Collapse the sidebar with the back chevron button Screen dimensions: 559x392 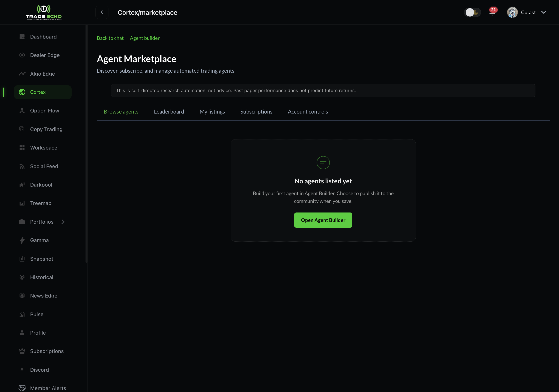tap(102, 12)
